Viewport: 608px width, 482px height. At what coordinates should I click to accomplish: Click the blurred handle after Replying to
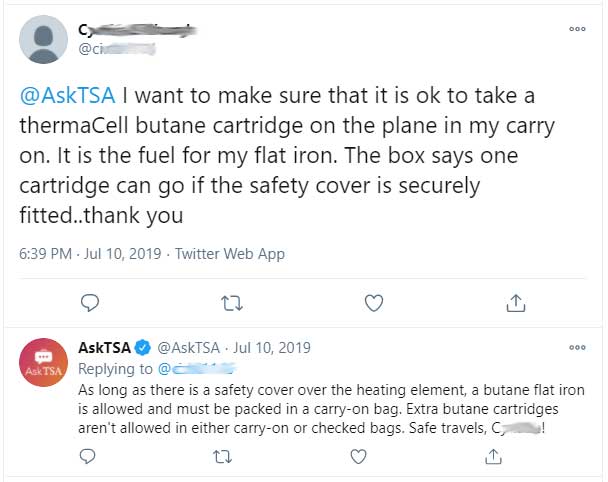197,369
